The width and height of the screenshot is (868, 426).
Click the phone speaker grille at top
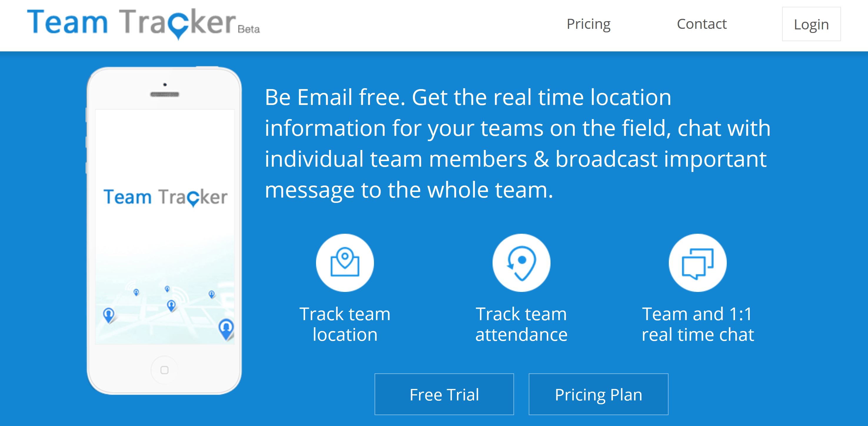(165, 94)
